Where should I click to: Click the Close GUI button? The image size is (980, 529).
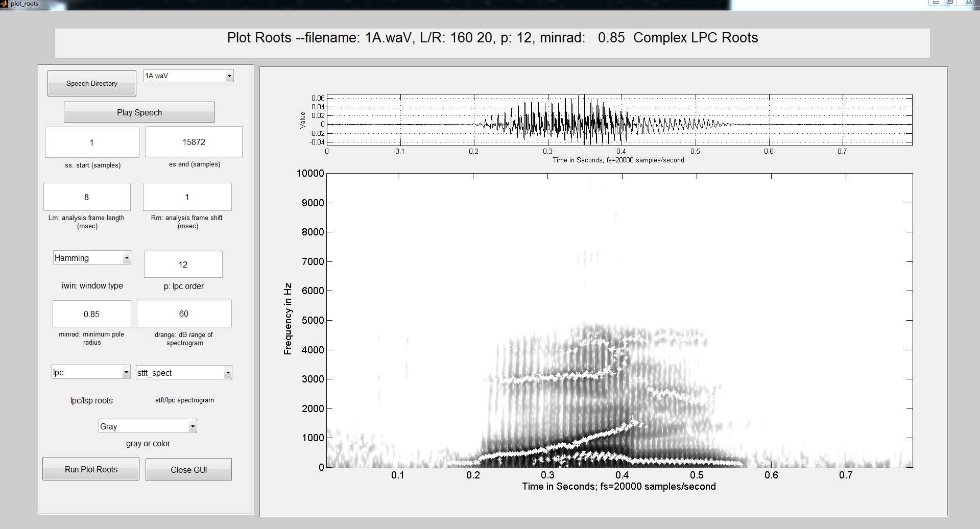(x=189, y=470)
